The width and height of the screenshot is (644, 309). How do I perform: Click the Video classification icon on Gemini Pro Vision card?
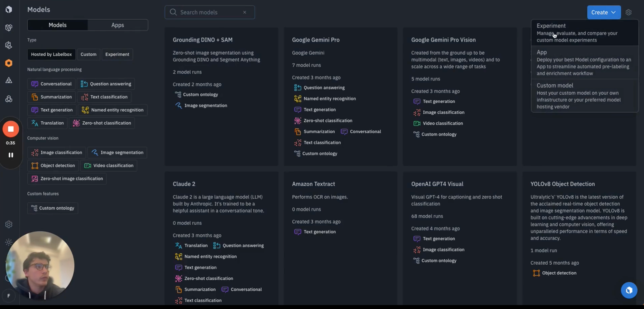[417, 123]
